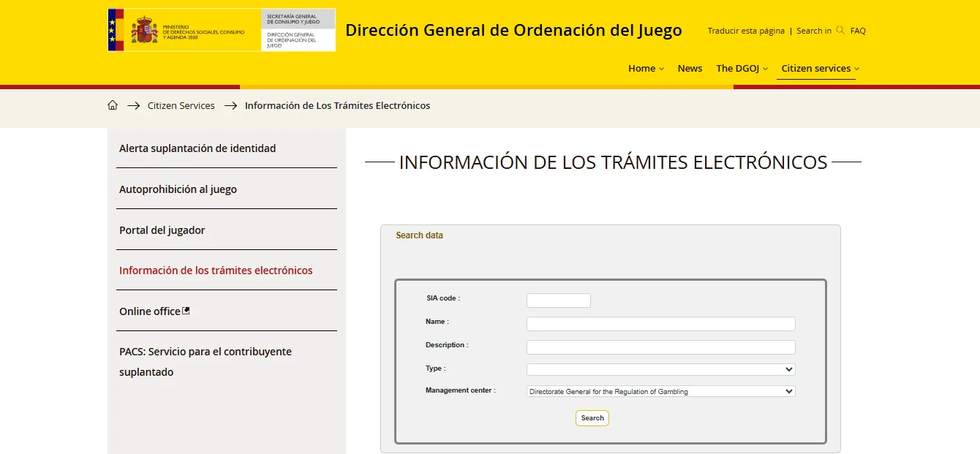Select Alerta suplantación de identidad sidebar entry

coord(197,148)
